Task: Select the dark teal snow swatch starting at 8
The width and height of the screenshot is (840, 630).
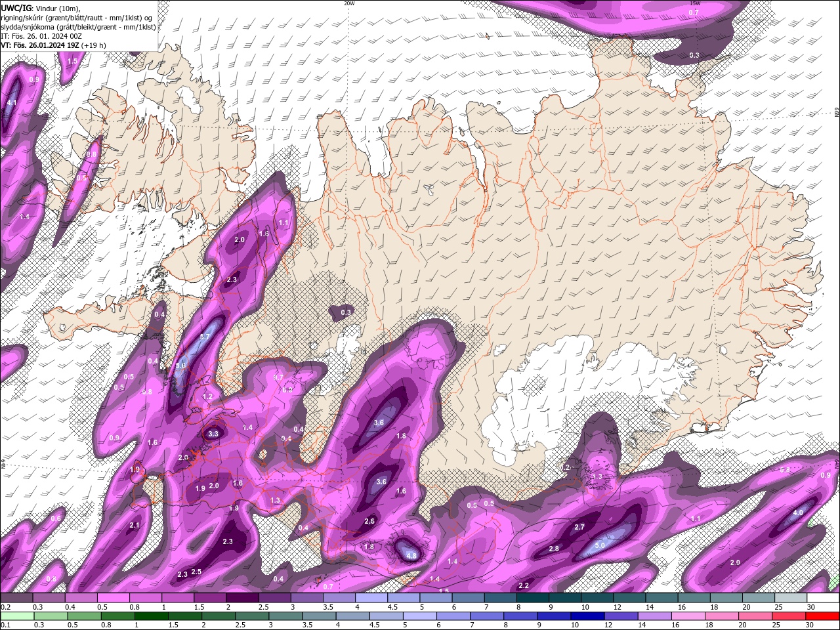Action: coord(532,598)
